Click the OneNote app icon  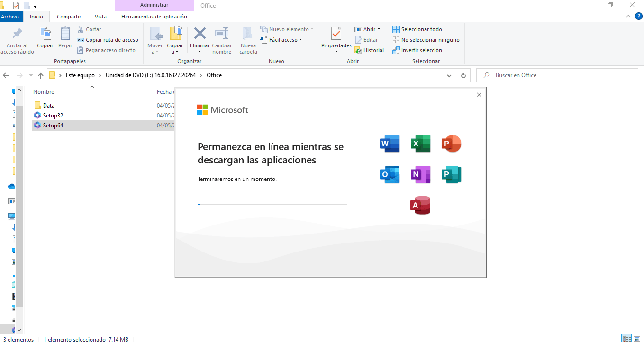420,174
